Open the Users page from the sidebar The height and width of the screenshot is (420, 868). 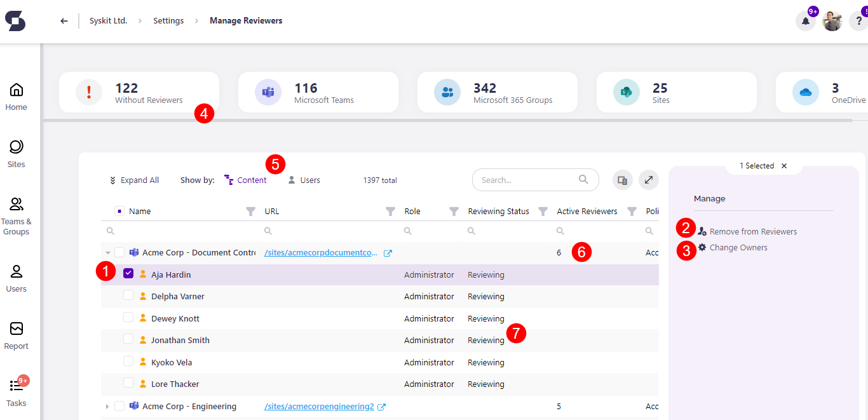pyautogui.click(x=16, y=276)
